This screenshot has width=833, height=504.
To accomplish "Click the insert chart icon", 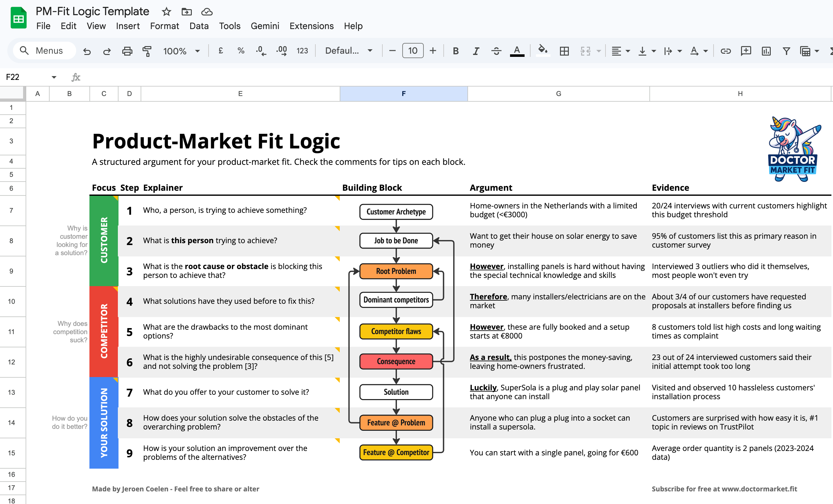I will (x=766, y=51).
